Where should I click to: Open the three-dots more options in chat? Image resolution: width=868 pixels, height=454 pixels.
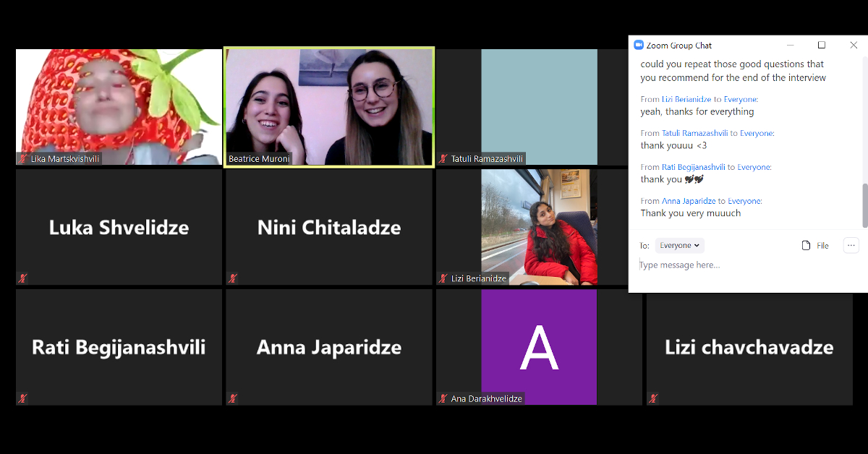click(x=851, y=246)
